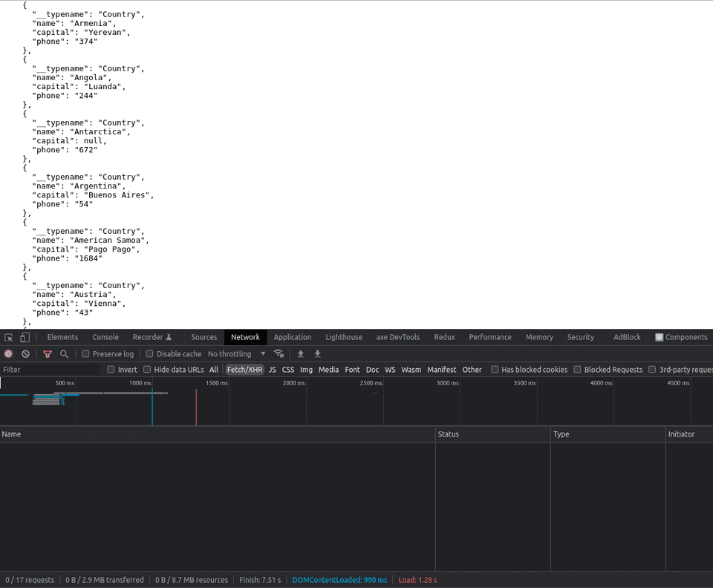The height and width of the screenshot is (588, 713).
Task: Toggle the red filter funnel icon
Action: click(48, 354)
